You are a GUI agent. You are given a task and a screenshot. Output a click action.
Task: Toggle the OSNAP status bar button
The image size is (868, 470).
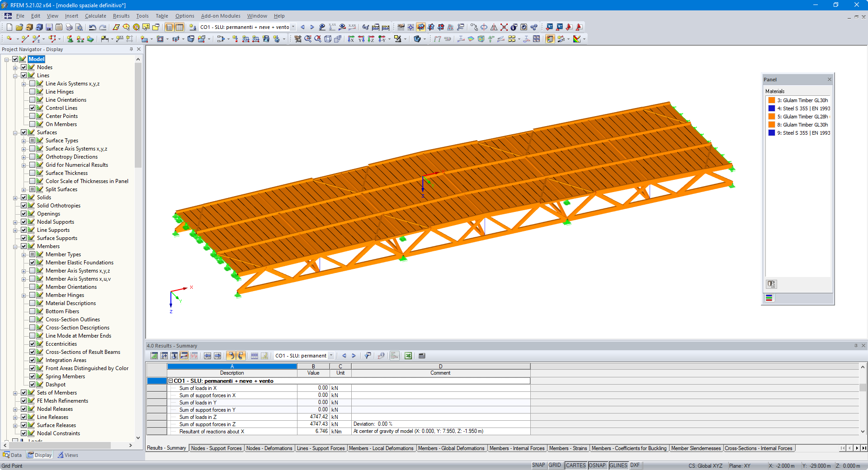coord(597,465)
